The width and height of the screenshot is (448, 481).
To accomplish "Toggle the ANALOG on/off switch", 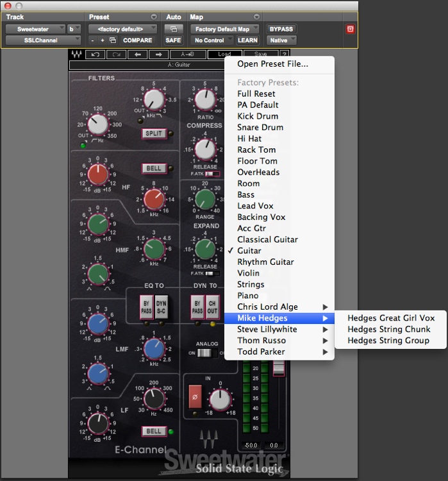I will [207, 353].
